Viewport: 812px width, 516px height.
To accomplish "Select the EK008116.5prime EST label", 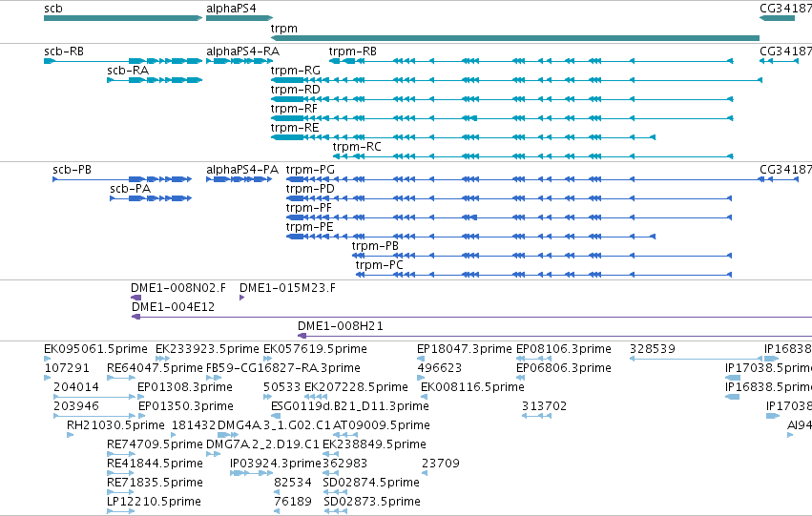I will [472, 387].
